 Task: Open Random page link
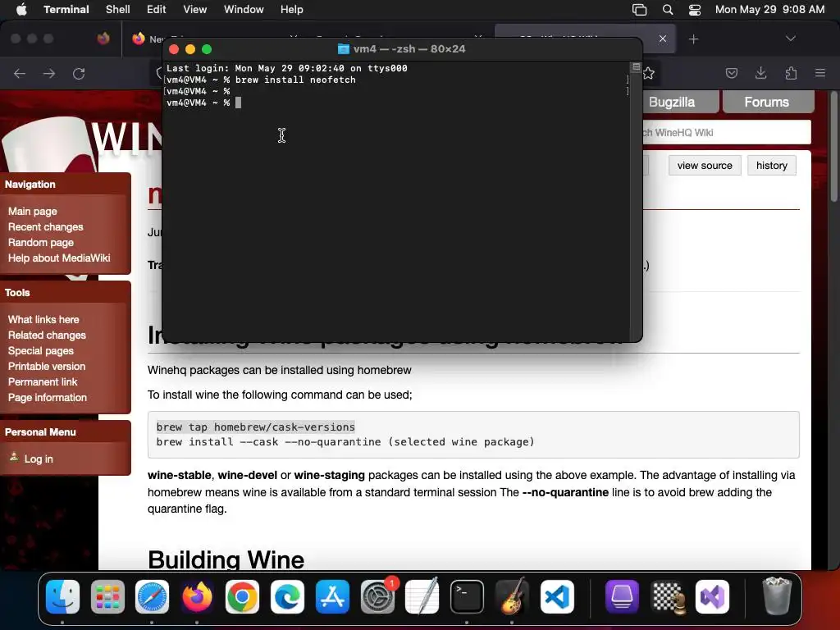point(41,242)
